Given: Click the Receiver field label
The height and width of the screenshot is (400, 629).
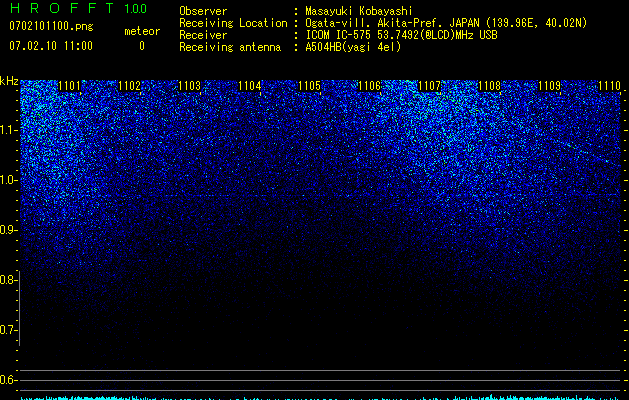Looking at the screenshot, I should click(x=203, y=35).
